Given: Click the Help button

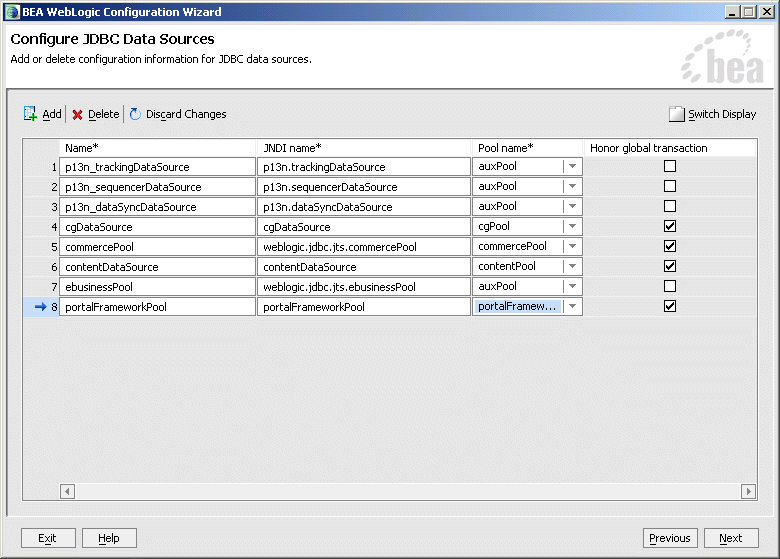Looking at the screenshot, I should (109, 538).
